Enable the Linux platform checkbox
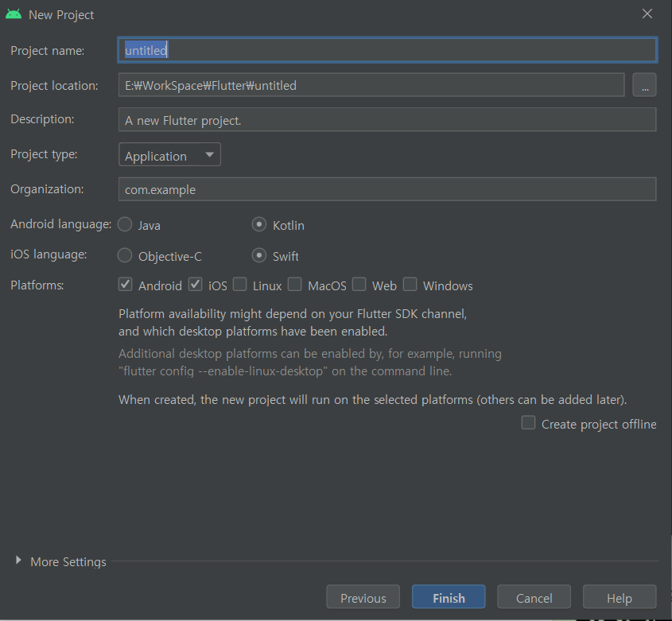This screenshot has height=621, width=672. pyautogui.click(x=240, y=285)
